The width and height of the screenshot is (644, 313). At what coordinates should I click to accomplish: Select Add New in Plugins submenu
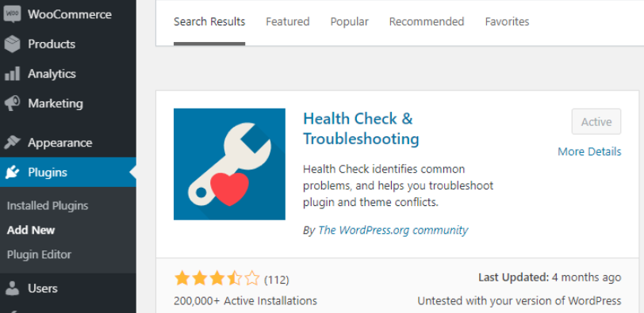[31, 230]
